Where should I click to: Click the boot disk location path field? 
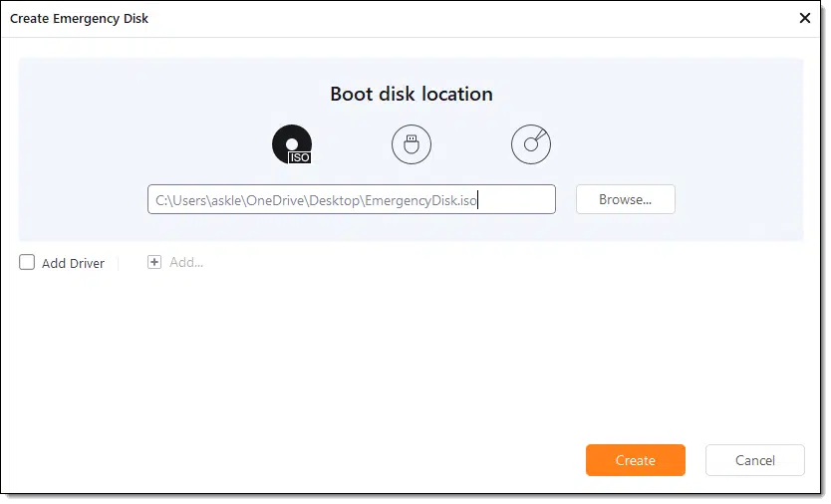(352, 200)
